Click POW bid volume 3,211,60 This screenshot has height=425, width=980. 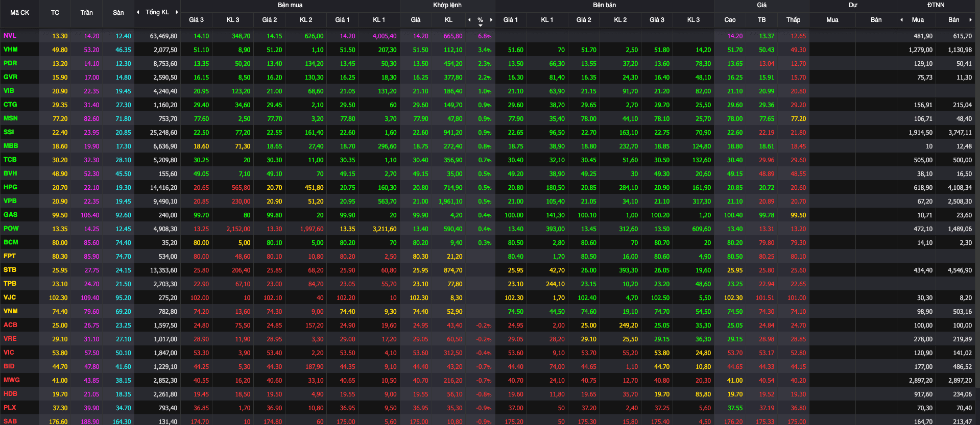tap(385, 229)
